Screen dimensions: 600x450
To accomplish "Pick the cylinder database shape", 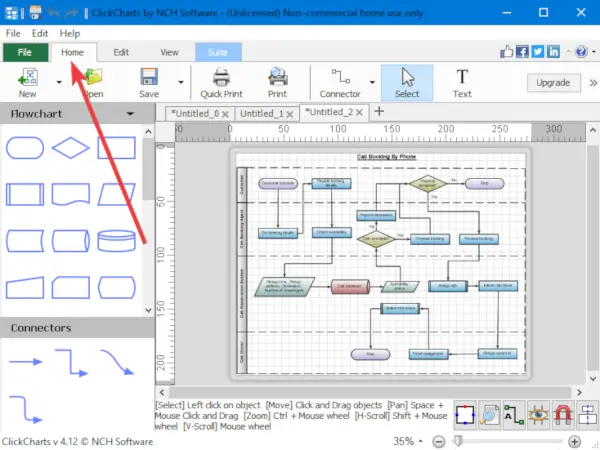I will (116, 241).
